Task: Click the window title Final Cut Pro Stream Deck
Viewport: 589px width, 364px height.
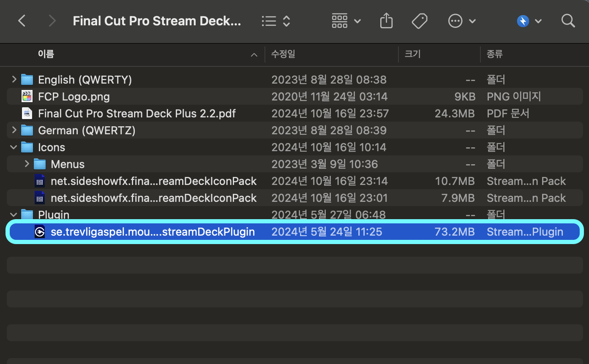Action: pyautogui.click(x=157, y=21)
